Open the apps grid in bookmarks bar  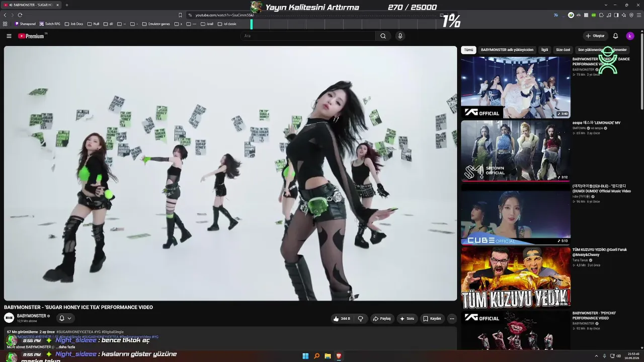(5, 24)
